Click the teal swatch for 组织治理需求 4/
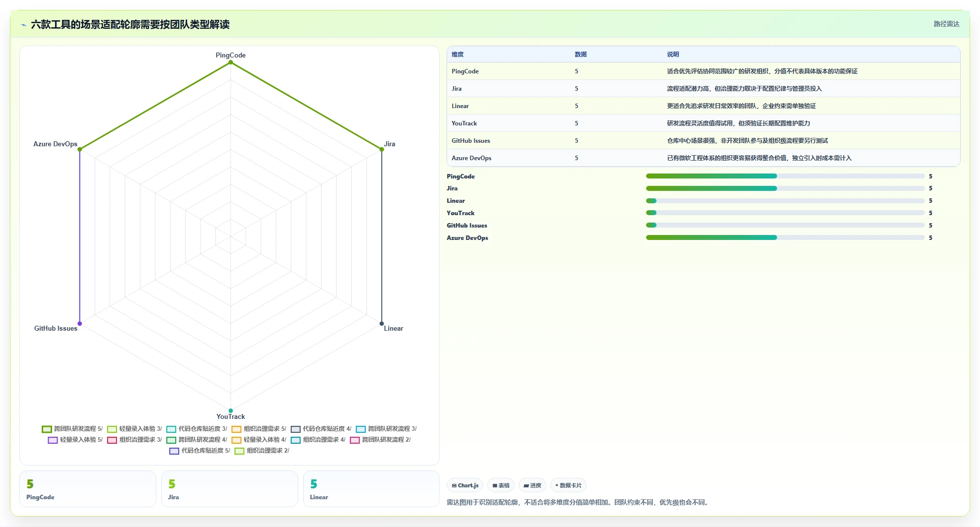 pos(296,440)
